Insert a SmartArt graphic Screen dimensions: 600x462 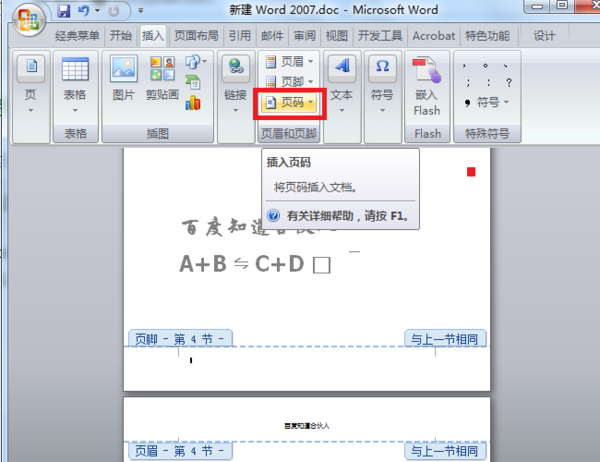(193, 82)
